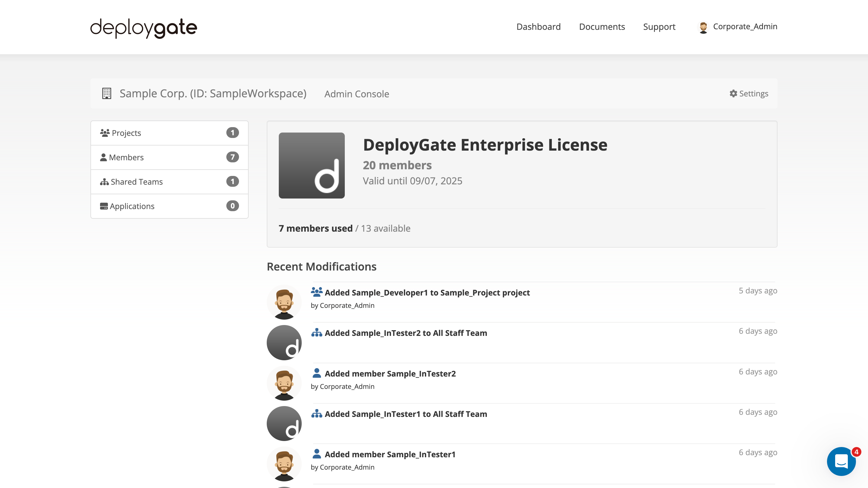This screenshot has height=488, width=868.
Task: Open Added Sample_InTester2 to All Staff Team entry
Action: 406,333
